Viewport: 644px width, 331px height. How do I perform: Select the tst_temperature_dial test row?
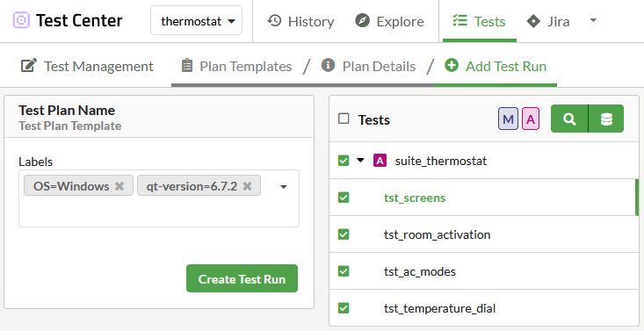[x=484, y=308]
